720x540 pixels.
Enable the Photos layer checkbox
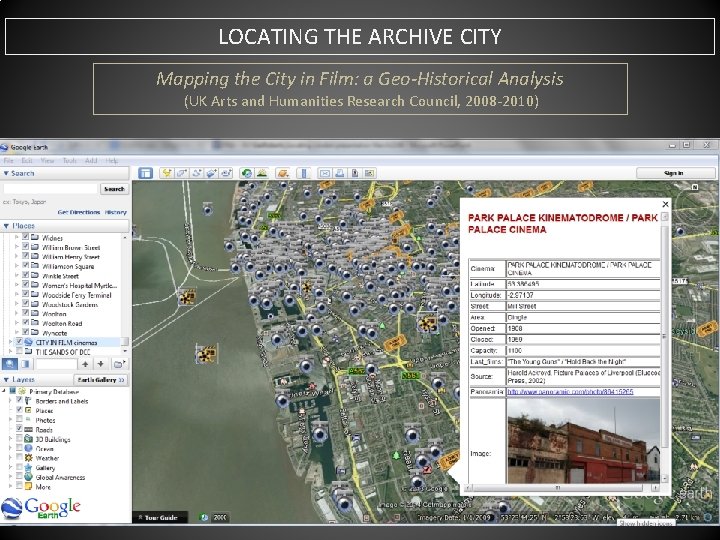(19, 420)
